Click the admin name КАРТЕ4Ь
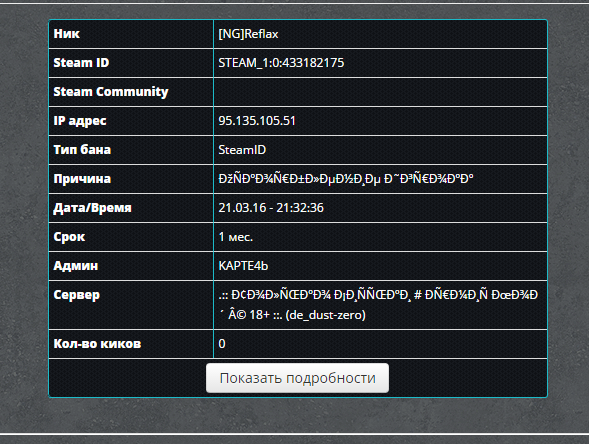The width and height of the screenshot is (589, 444). [x=243, y=266]
